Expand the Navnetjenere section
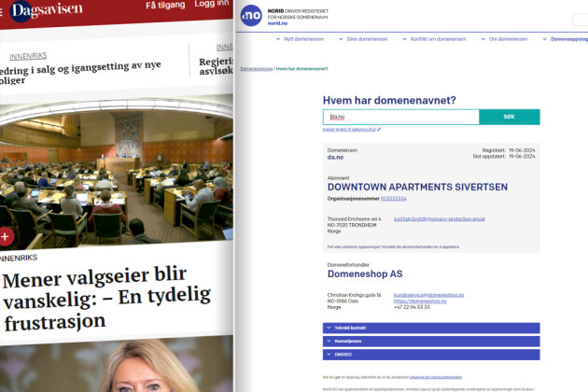Screen dimensions: 588x392 tap(431, 342)
